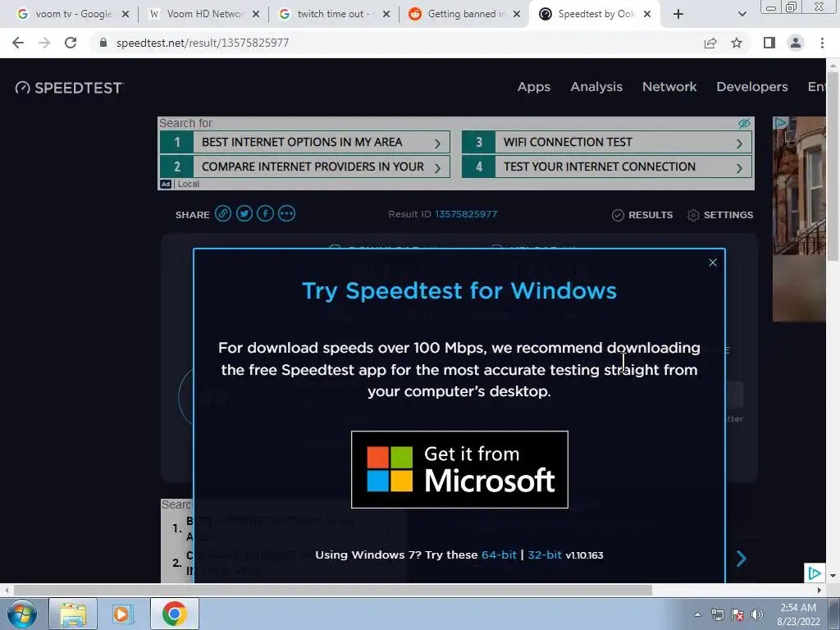
Task: Click the horizontal scrollbar
Action: 333,591
